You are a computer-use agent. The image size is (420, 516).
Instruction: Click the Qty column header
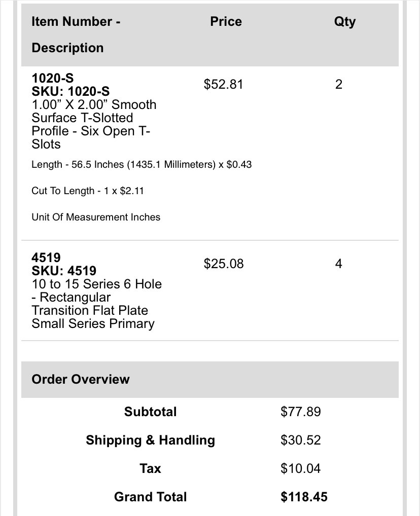(x=345, y=22)
